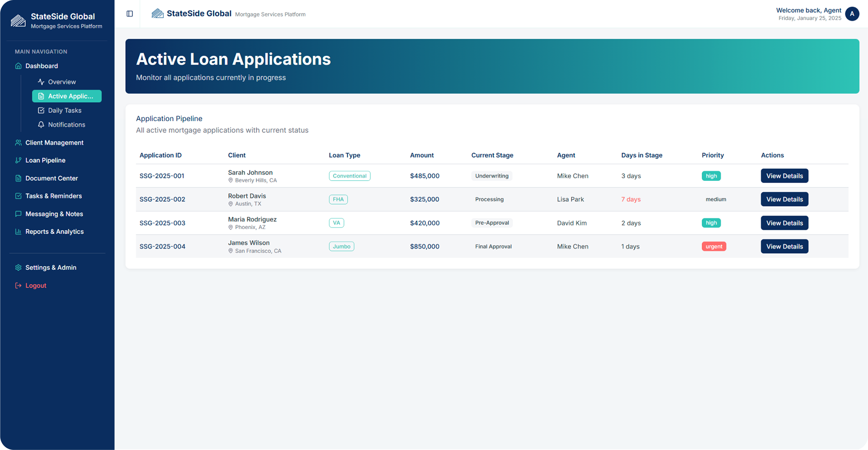Screen dimensions: 868x450
Task: Click the FHA loan type badge
Action: [338, 199]
